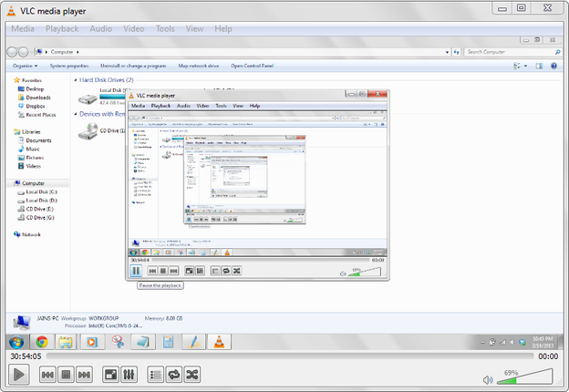Viewport: 569px width, 392px height.
Task: Start playback with the large Play button
Action: click(18, 375)
